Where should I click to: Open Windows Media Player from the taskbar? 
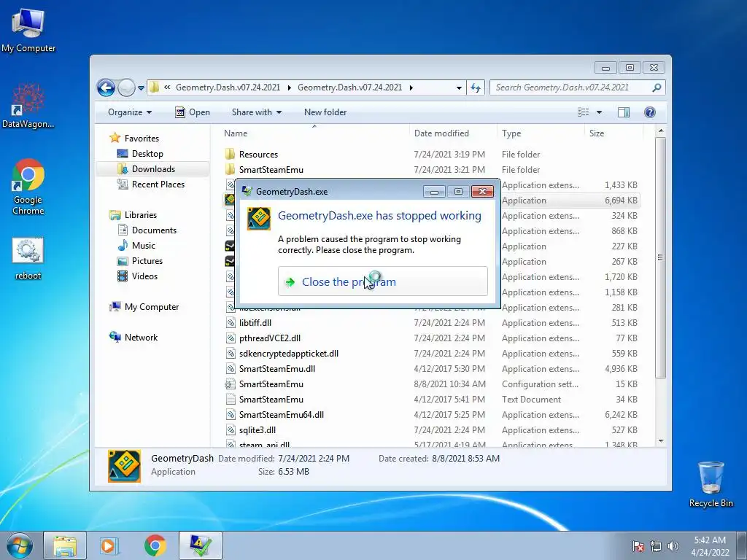coord(109,545)
